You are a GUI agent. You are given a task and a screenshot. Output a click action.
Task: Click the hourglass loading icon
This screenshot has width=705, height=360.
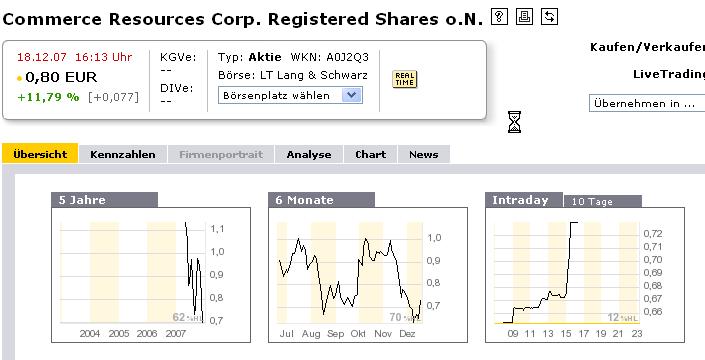point(514,122)
